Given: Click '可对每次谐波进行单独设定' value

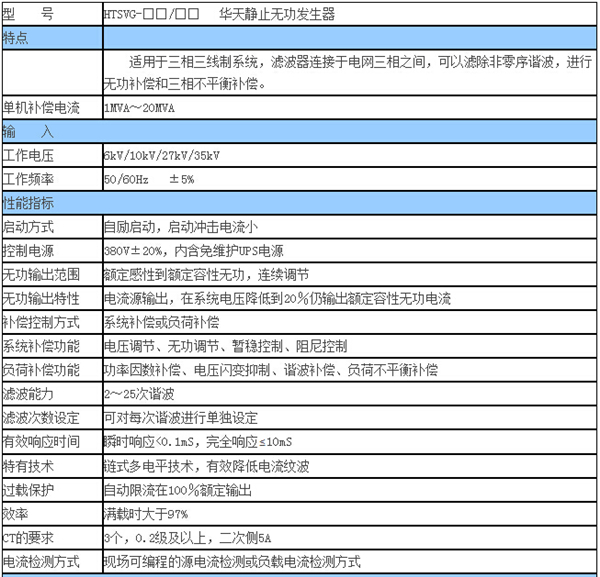Looking at the screenshot, I should 181,418.
